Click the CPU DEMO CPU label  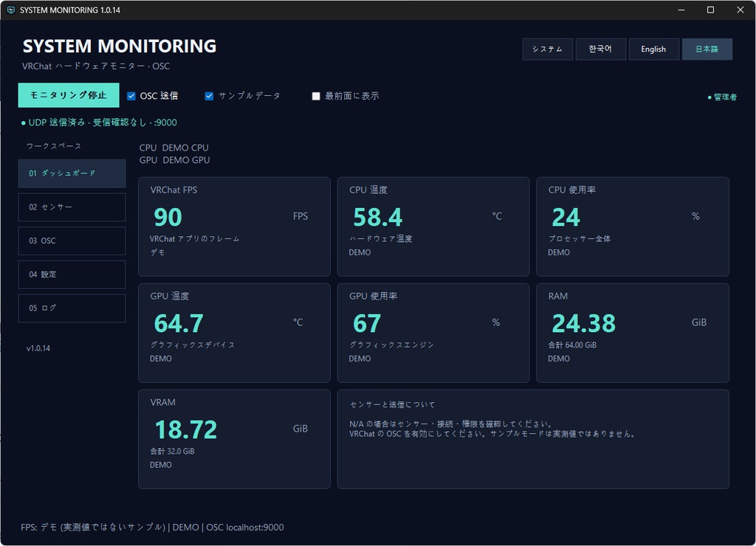point(173,148)
